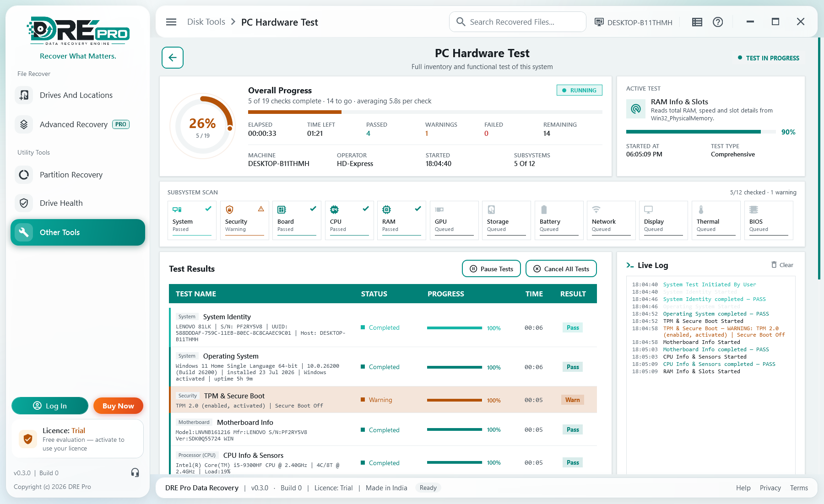The height and width of the screenshot is (504, 824).
Task: Click the overall progress bar
Action: [425, 112]
